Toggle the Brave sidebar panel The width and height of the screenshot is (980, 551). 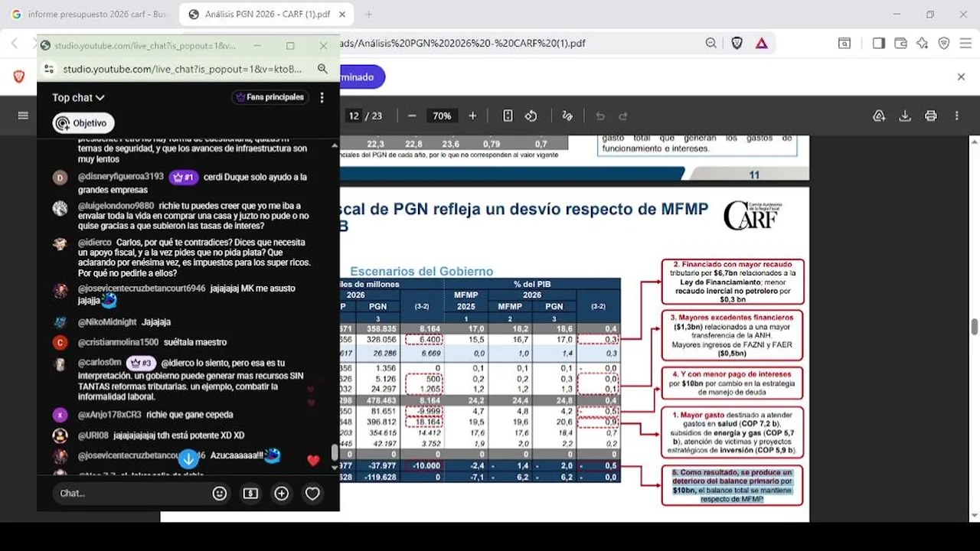(879, 44)
